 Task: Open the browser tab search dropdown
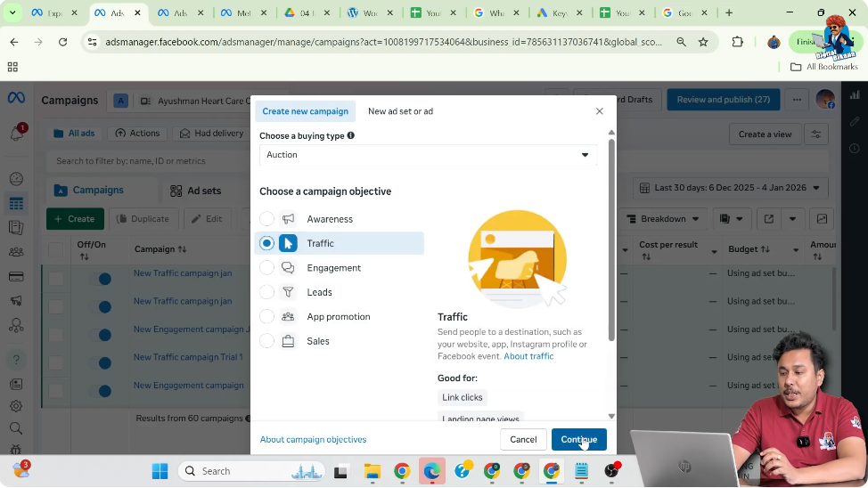point(12,12)
